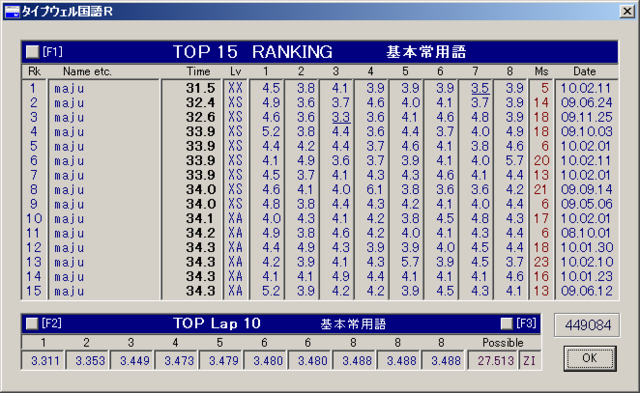Image resolution: width=640 pixels, height=393 pixels.
Task: Select the rank 1 time 31.5
Action: coord(200,88)
